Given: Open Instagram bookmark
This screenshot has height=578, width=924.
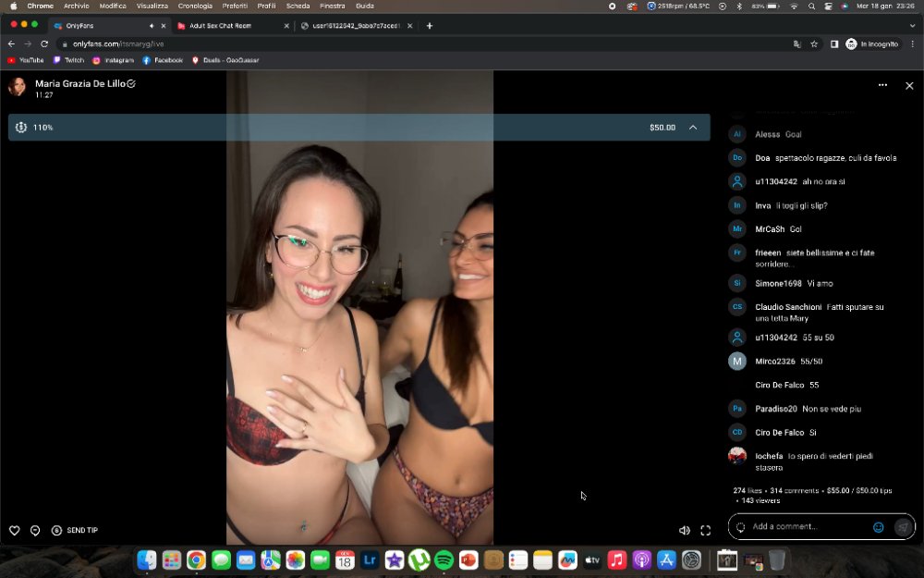Looking at the screenshot, I should tap(113, 60).
